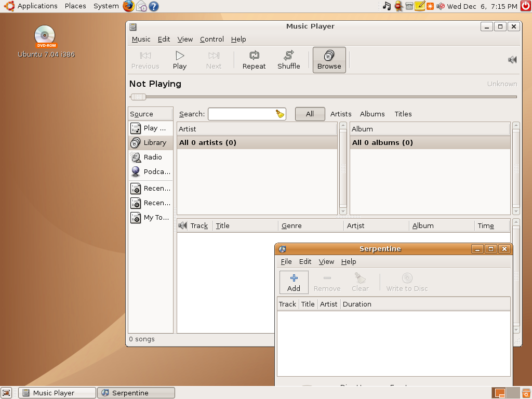The width and height of the screenshot is (532, 399).
Task: Open the Edit menu in Music Player
Action: (164, 39)
